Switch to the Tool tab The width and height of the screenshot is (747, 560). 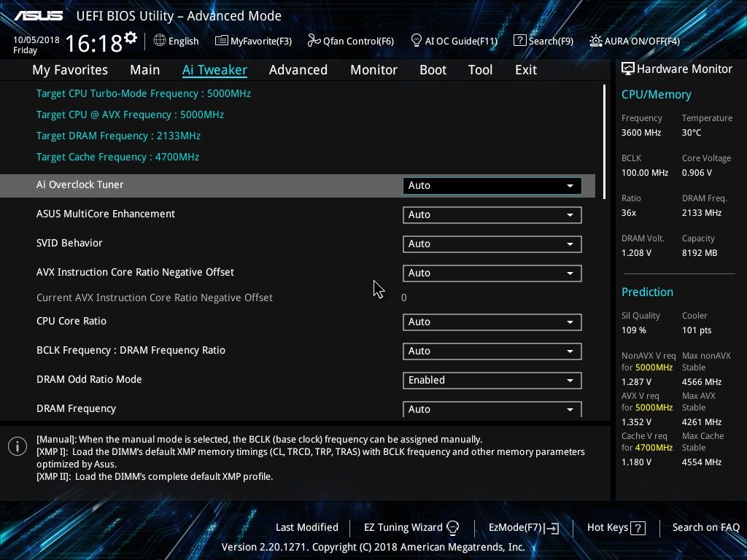(480, 70)
